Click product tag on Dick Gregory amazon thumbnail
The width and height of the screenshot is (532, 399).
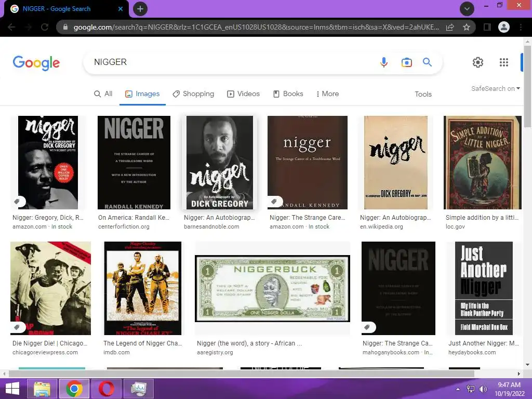[x=18, y=202]
